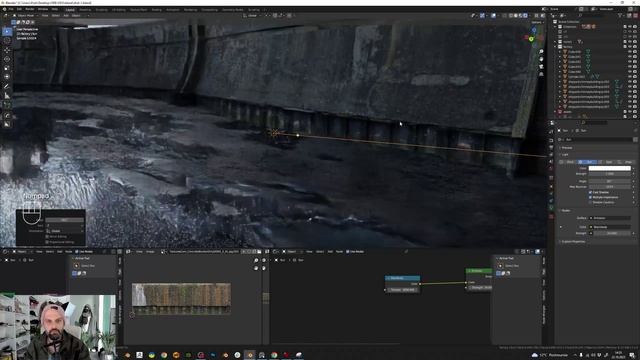
Task: Switch to the Geometry Nodes workspace tab
Action: pos(233,9)
